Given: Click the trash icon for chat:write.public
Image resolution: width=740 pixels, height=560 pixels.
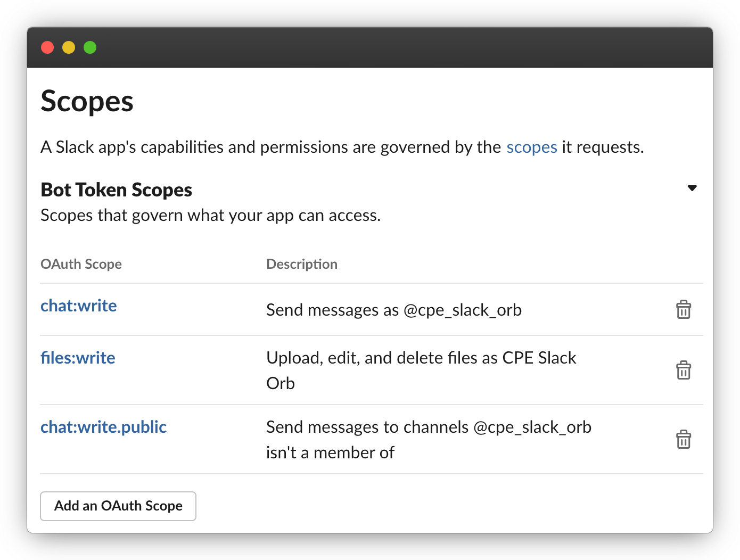Looking at the screenshot, I should click(x=684, y=439).
